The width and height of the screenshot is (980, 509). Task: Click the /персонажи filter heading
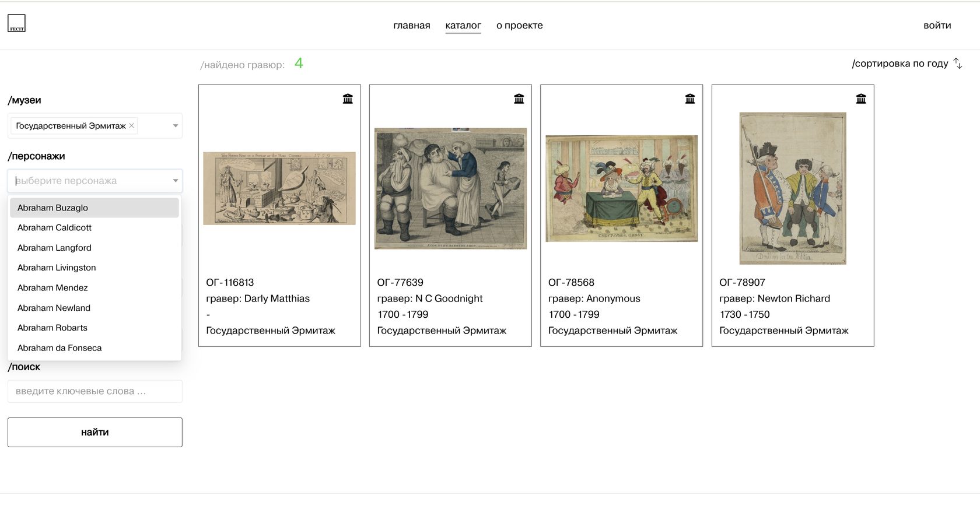(x=36, y=156)
